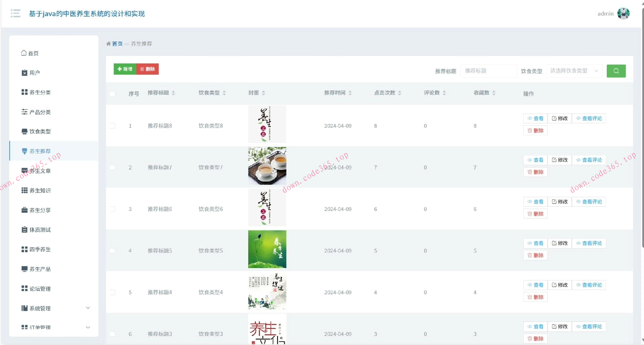Toggle the select-all header checkbox
Image resolution: width=644 pixels, height=345 pixels.
point(113,94)
